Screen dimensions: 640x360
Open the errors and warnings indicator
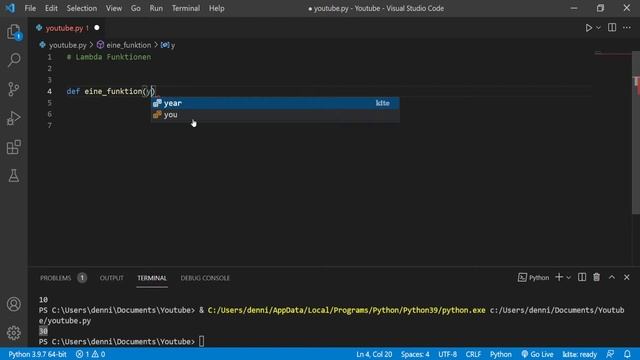point(90,354)
